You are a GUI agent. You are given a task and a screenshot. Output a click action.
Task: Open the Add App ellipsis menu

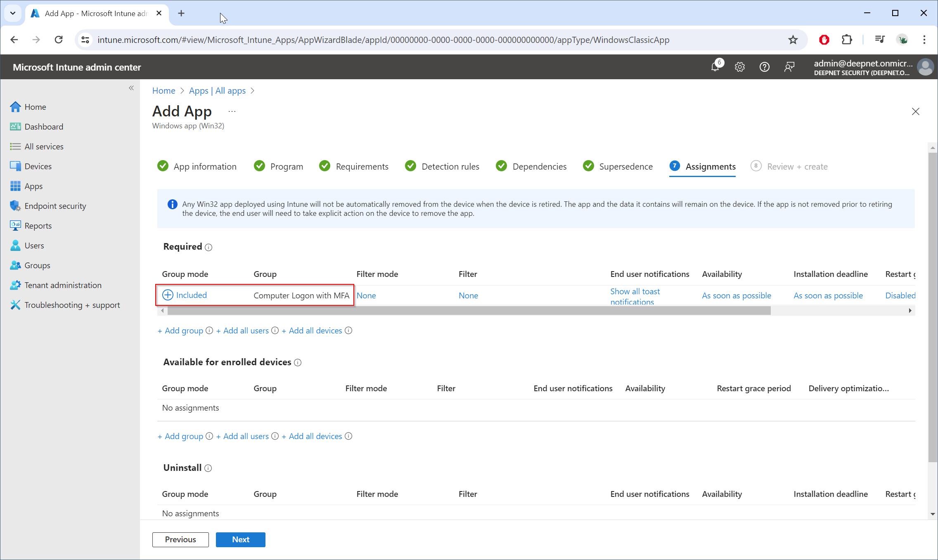(x=232, y=111)
